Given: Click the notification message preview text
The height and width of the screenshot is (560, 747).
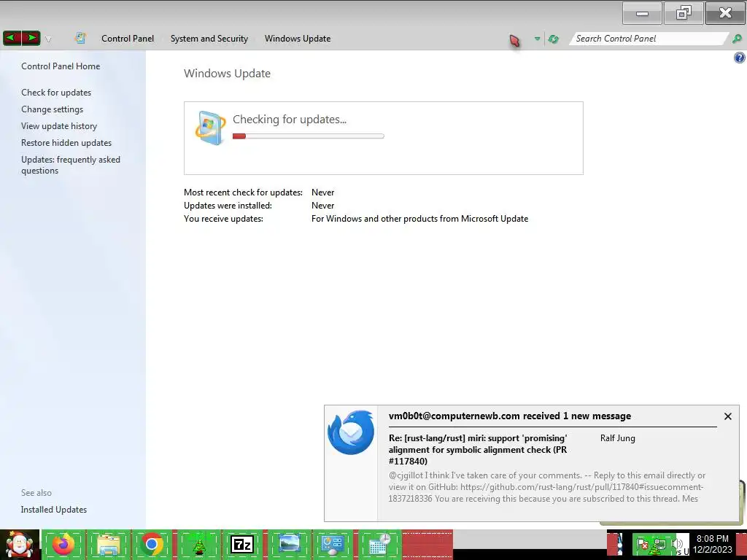Looking at the screenshot, I should (x=547, y=486).
